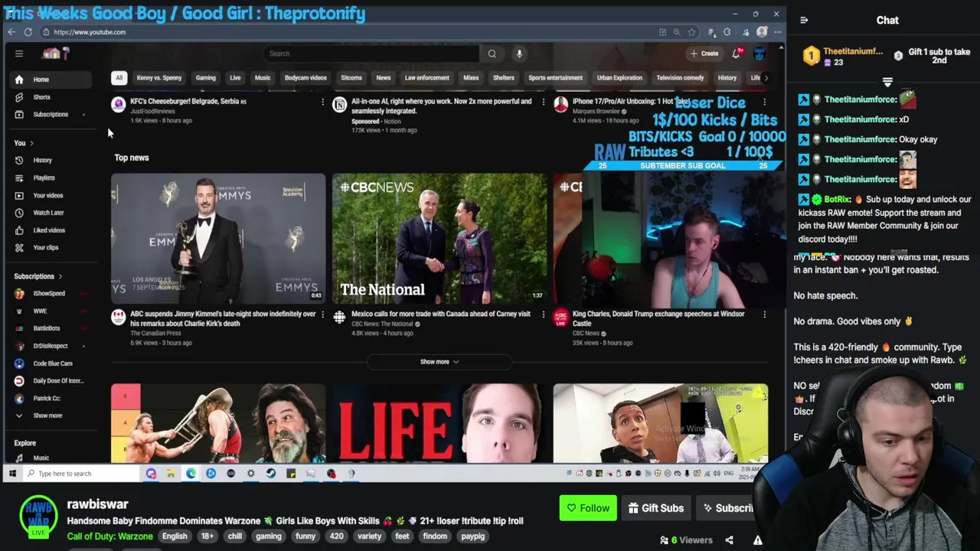Click the Gift Subs button
Viewport: 980px width, 551px height.
click(x=656, y=508)
